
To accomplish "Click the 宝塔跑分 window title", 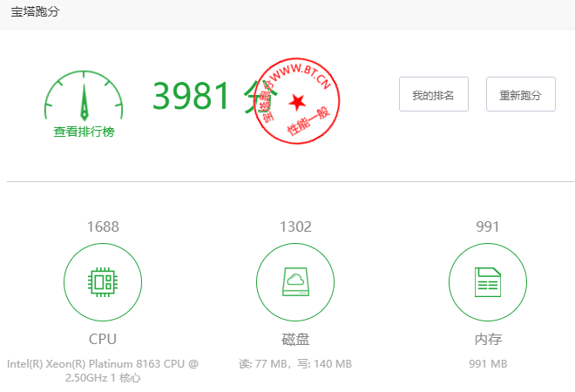I will coord(35,11).
